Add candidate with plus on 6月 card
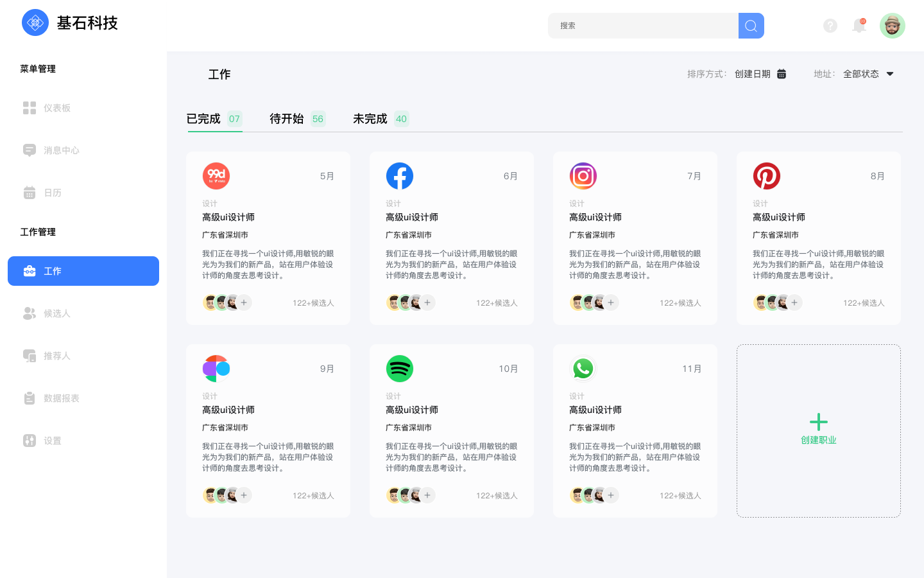The height and width of the screenshot is (578, 924). [x=427, y=302]
